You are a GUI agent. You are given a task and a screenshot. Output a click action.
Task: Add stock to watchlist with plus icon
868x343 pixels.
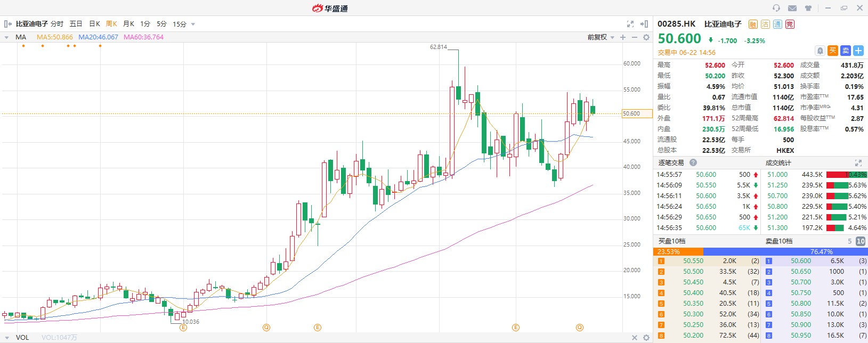pyautogui.click(x=858, y=51)
